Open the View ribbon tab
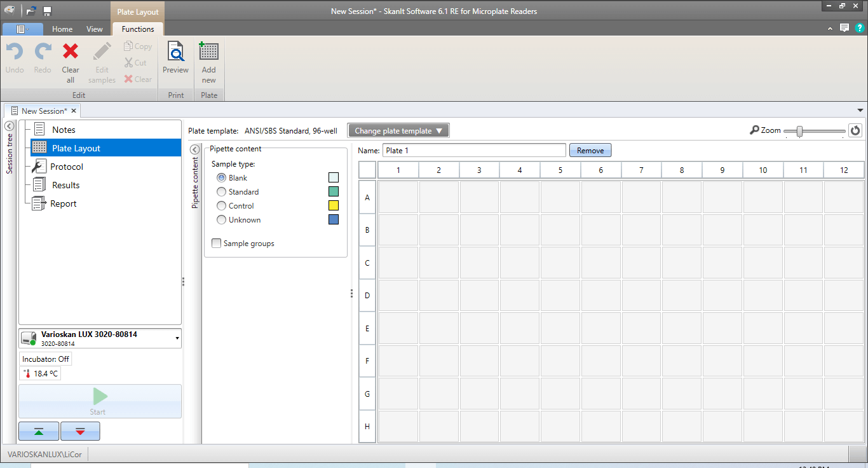Image resolution: width=868 pixels, height=468 pixels. pos(95,29)
